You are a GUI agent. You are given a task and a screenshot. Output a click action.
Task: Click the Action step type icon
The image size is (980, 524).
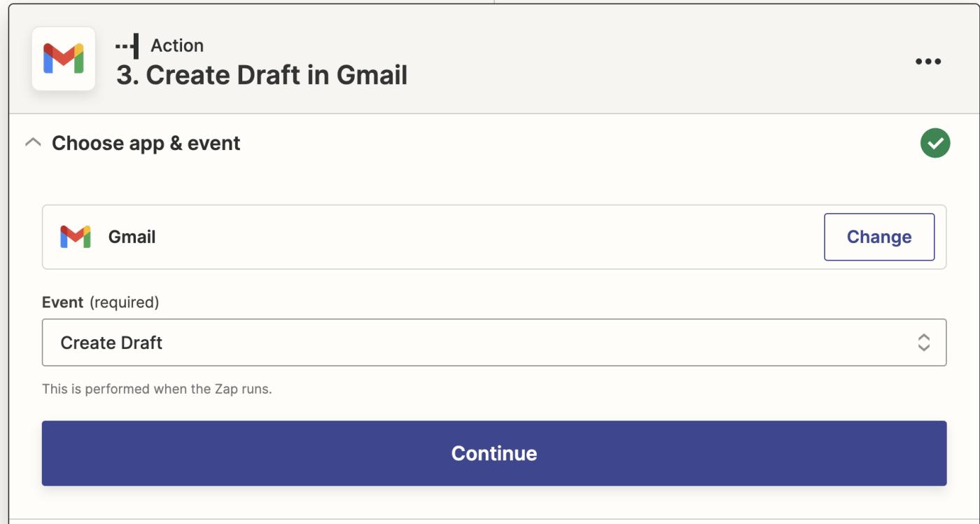pos(127,46)
